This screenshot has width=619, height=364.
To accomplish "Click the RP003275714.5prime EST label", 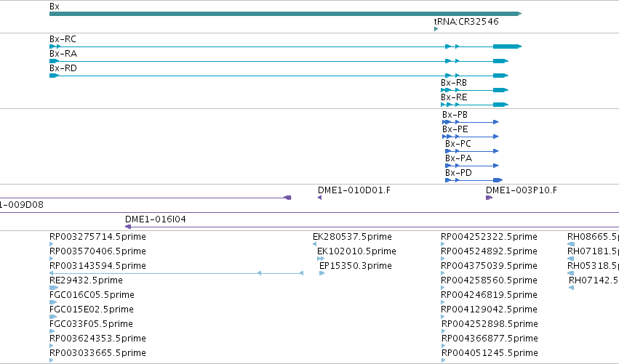I will pos(97,237).
